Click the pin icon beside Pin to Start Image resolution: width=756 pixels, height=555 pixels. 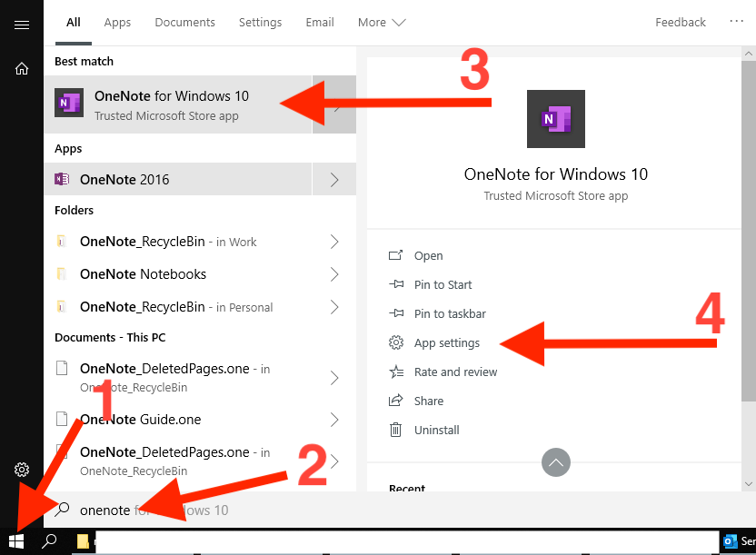pos(396,284)
